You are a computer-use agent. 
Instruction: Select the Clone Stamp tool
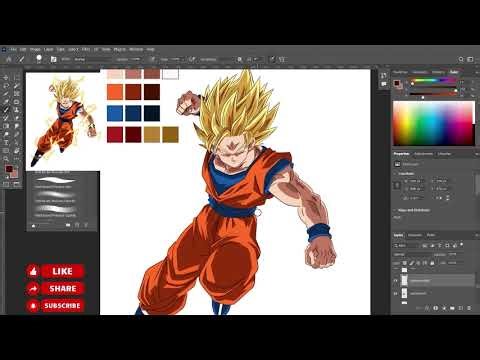click(16, 110)
